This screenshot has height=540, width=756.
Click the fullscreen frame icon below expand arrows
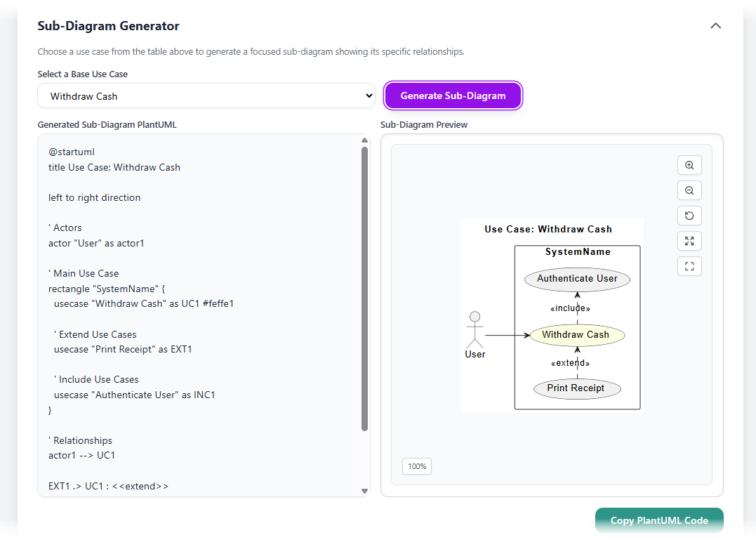689,266
